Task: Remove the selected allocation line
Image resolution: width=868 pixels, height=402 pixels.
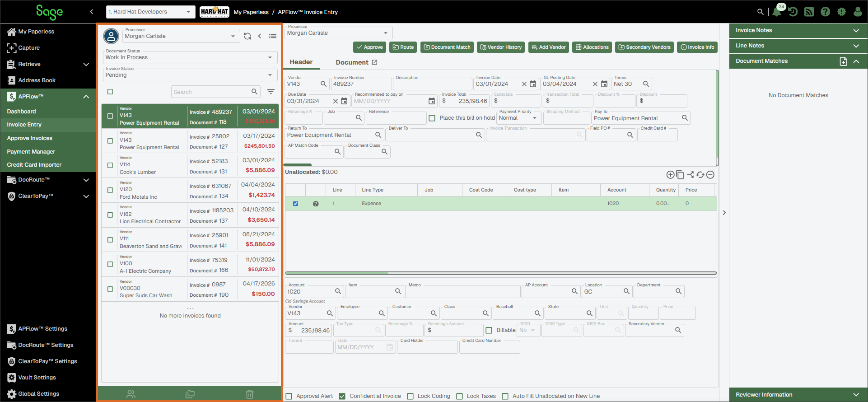Action: [710, 175]
